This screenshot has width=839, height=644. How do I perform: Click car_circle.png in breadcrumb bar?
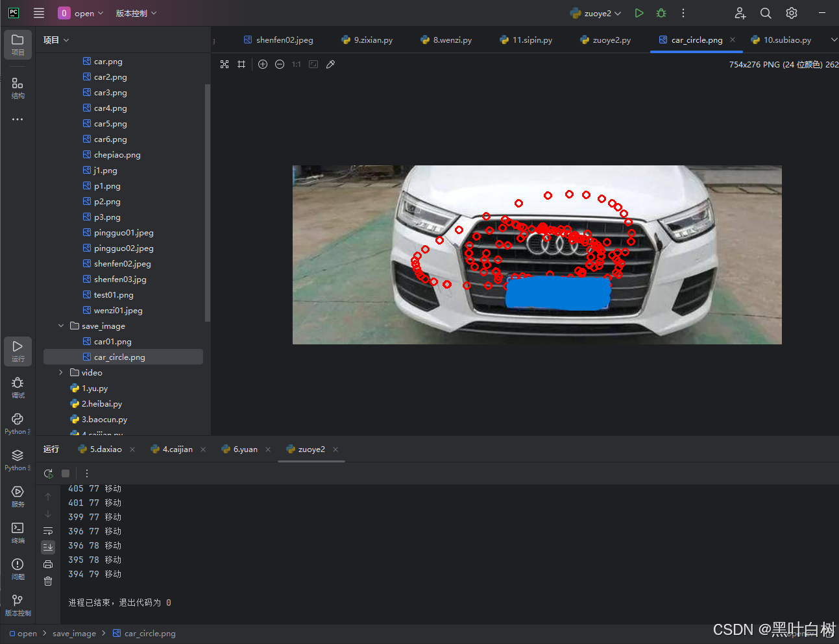pyautogui.click(x=144, y=634)
